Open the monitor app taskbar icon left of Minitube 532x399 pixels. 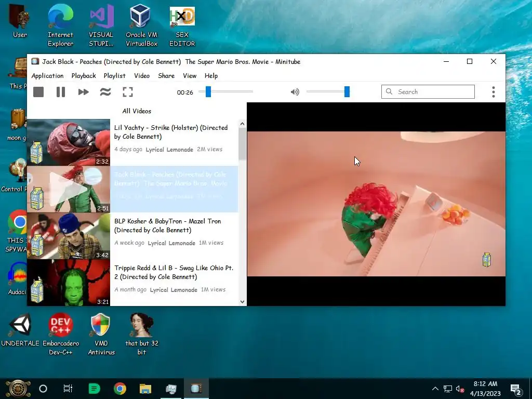[x=171, y=389]
